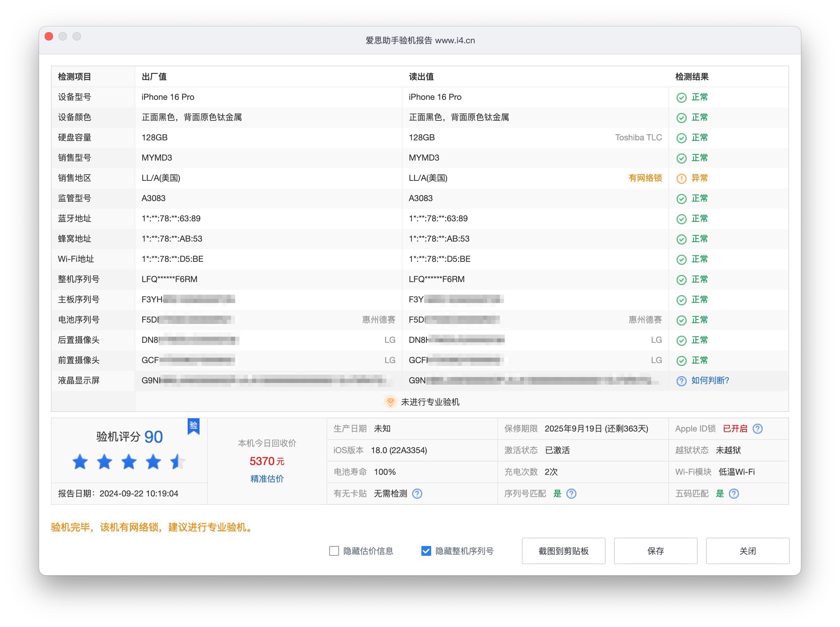Viewport: 840px width, 627px height.
Task: Click the green check icon in 后置摄像头 row
Action: click(681, 340)
